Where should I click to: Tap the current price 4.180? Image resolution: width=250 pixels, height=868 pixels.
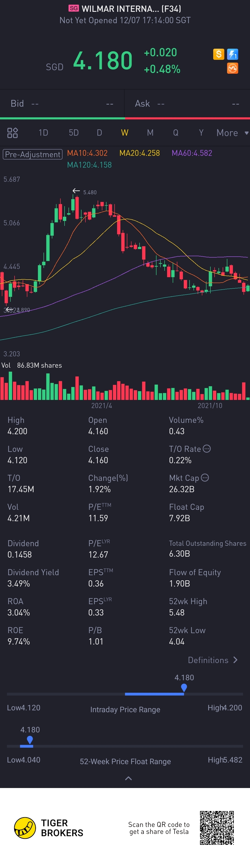pyautogui.click(x=103, y=61)
